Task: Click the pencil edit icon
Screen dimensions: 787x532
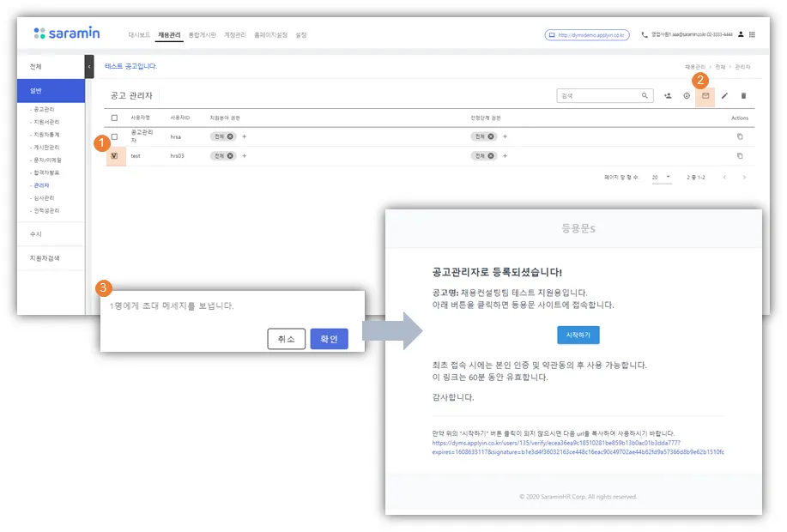Action: (x=724, y=96)
